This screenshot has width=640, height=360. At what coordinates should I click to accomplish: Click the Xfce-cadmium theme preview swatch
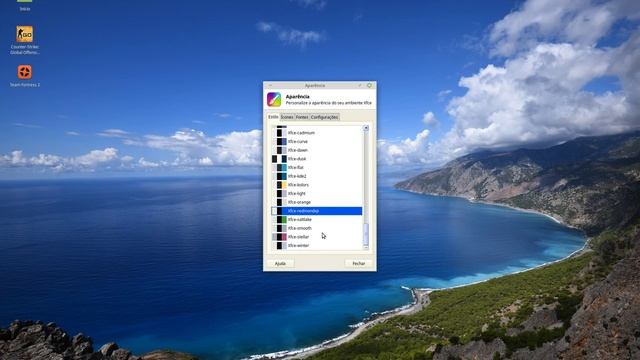tap(279, 133)
